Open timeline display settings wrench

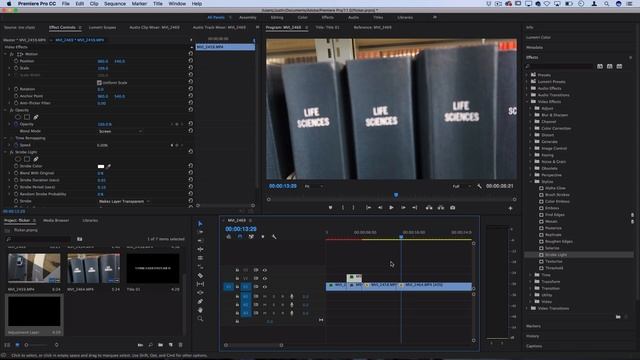tap(274, 237)
